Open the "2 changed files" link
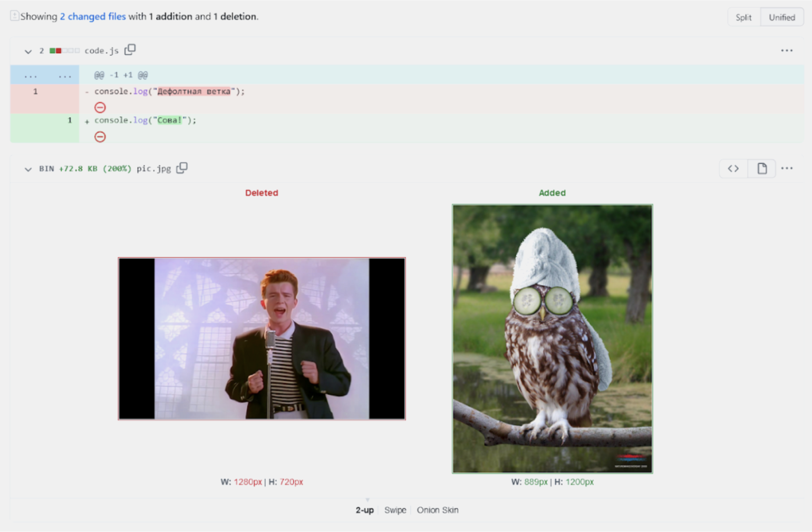Viewport: 812px width, 532px height. pos(93,16)
